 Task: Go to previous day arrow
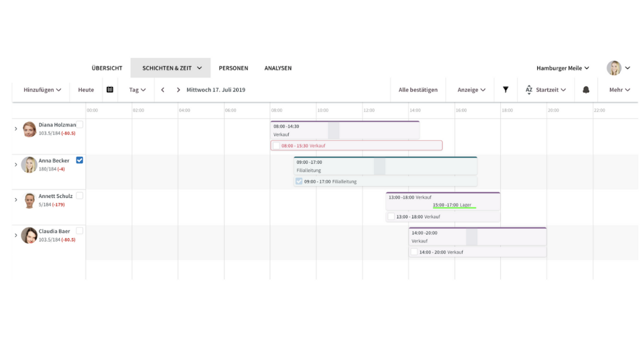click(x=163, y=90)
